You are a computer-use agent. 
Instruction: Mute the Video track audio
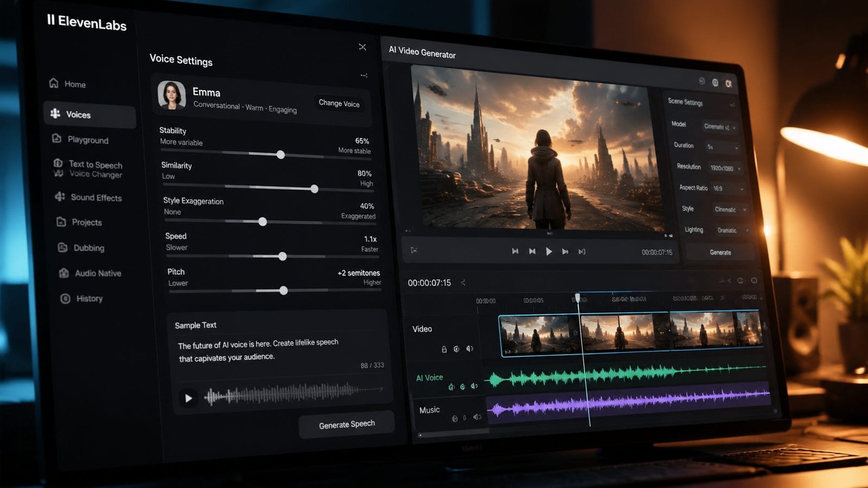pos(469,349)
